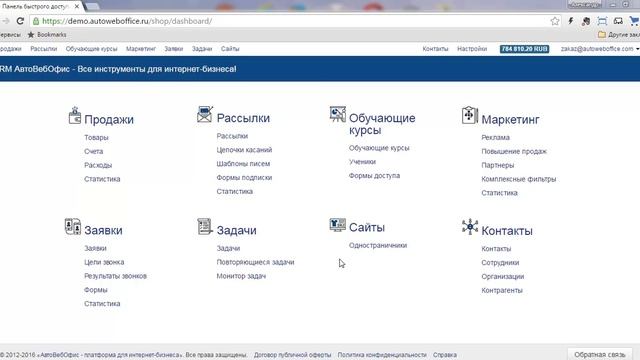The width and height of the screenshot is (640, 360).
Task: Open the Комплексные фильтры link
Action: [519, 179]
